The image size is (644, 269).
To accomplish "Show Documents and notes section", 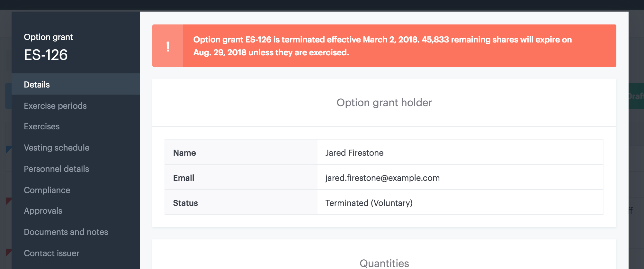I will tap(66, 232).
